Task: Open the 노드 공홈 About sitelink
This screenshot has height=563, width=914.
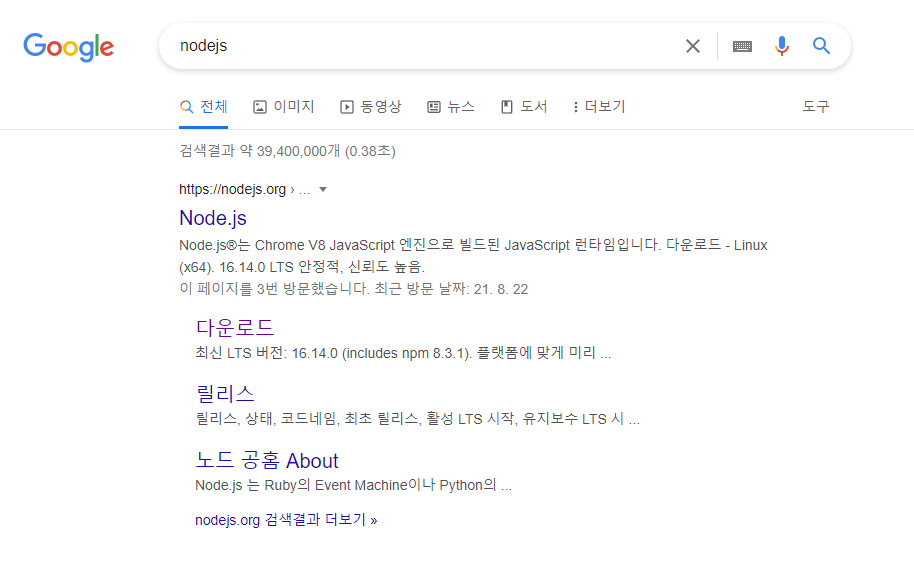Action: [x=266, y=460]
